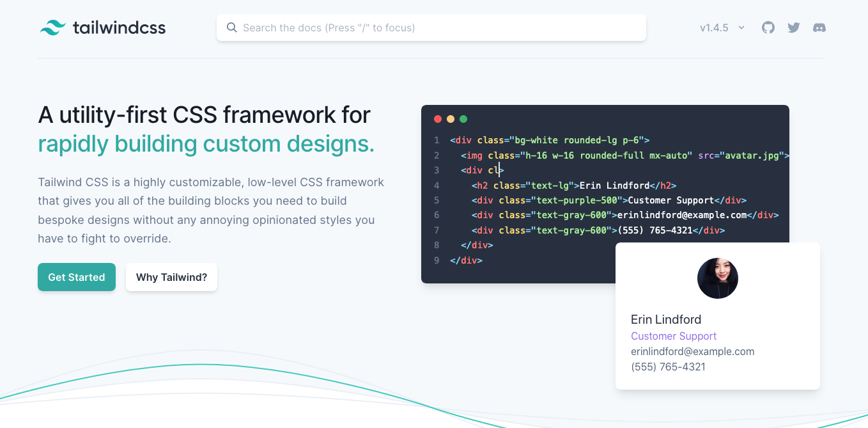
Task: Click teal text 'rapidly building custom designs.'
Action: (206, 144)
